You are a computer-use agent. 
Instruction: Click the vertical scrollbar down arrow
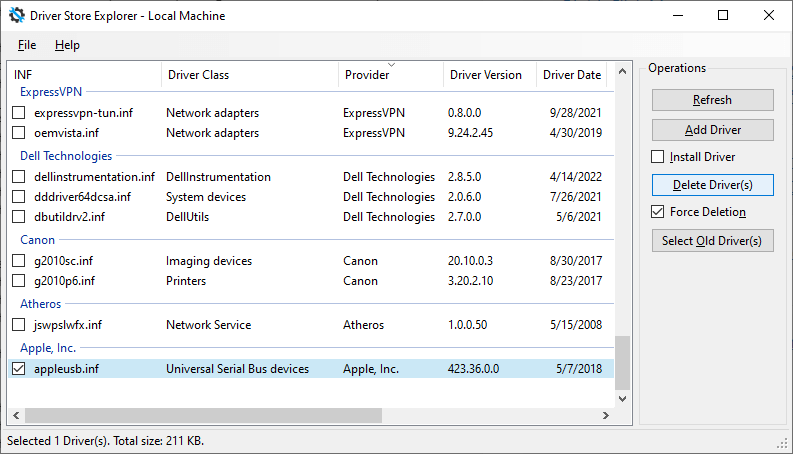click(623, 399)
